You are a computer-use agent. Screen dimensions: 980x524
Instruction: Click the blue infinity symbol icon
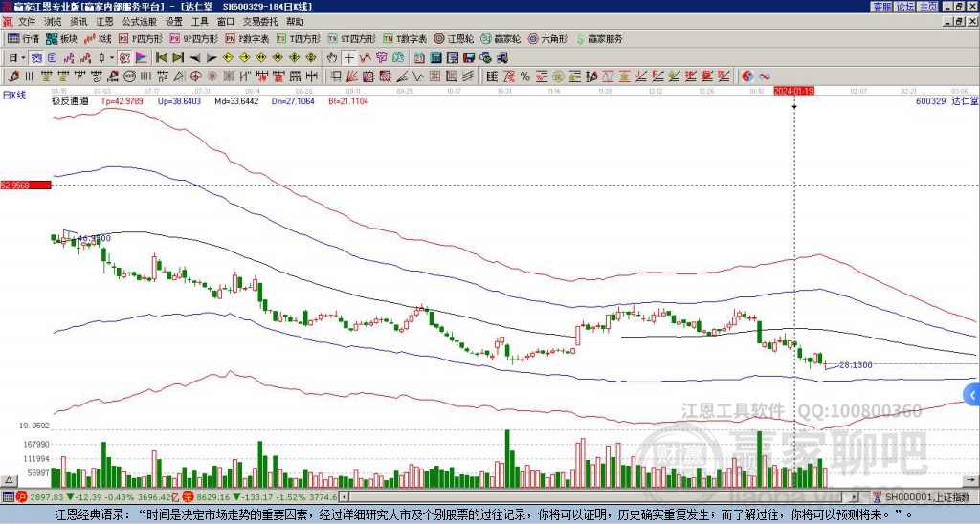coord(765,76)
